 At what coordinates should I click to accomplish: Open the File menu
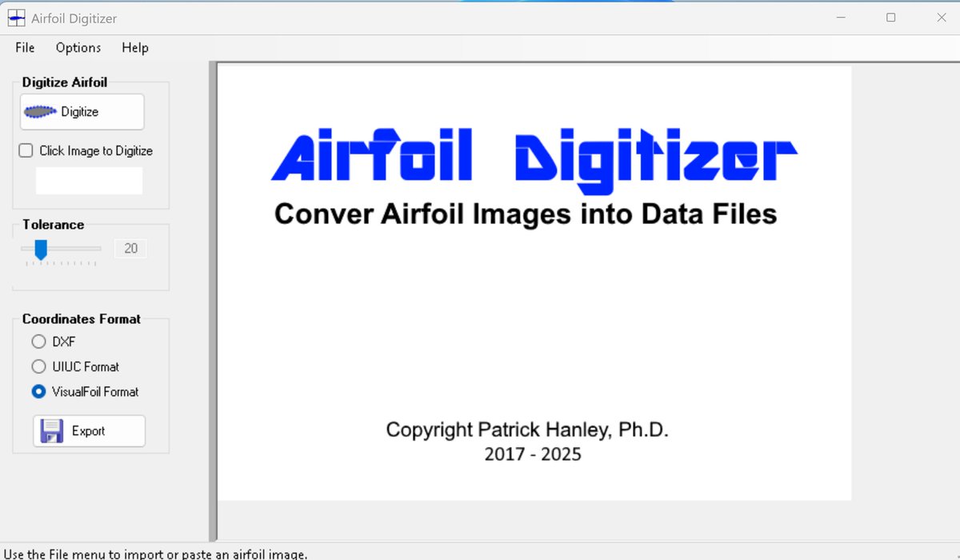point(24,48)
